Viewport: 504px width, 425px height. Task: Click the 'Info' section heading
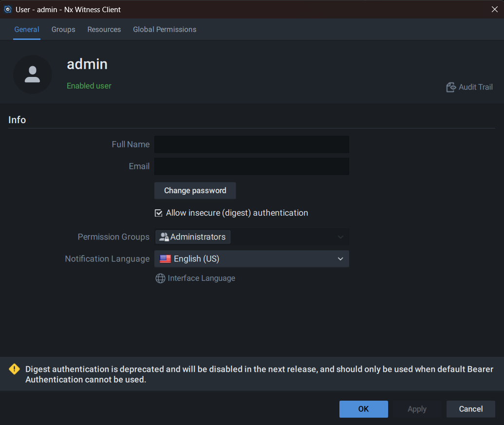coord(17,120)
